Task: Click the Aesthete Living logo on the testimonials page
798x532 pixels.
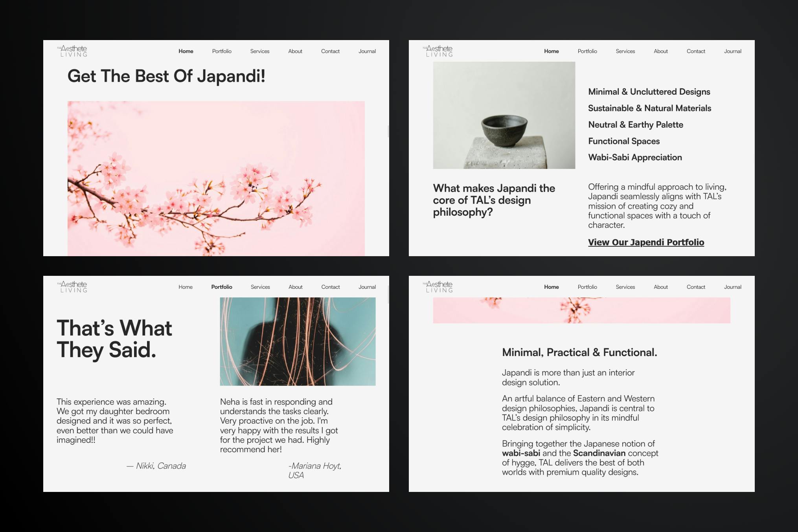Action: pyautogui.click(x=73, y=287)
